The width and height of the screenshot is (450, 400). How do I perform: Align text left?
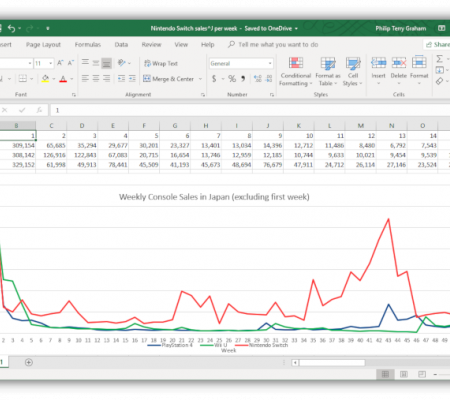[85, 79]
